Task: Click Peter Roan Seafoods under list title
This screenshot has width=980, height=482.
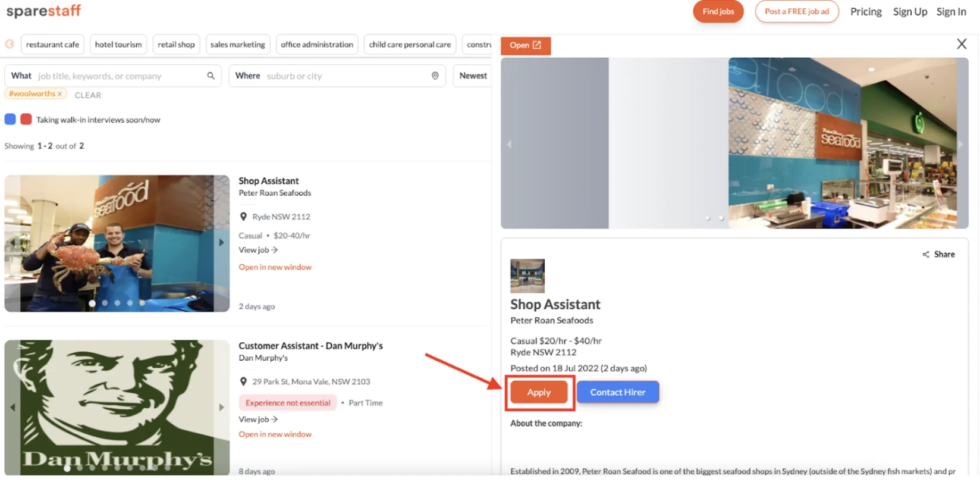Action: pyautogui.click(x=275, y=193)
